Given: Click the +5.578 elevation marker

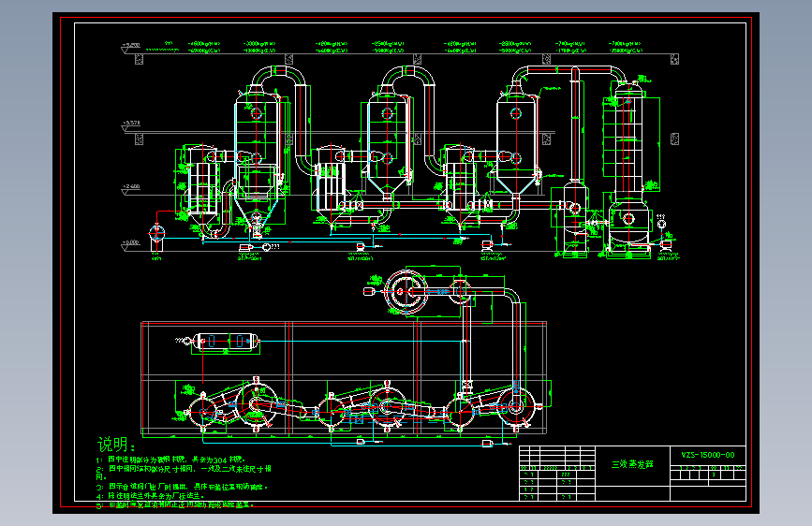Looking at the screenshot, I should pyautogui.click(x=130, y=124).
